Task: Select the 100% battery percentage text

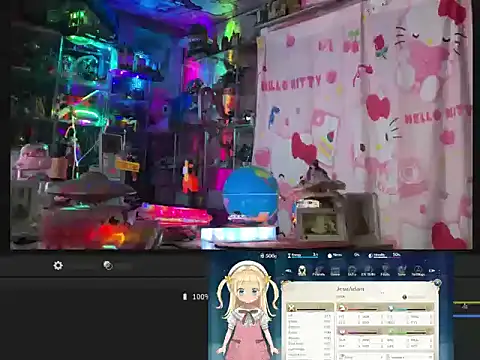Action: tap(200, 297)
